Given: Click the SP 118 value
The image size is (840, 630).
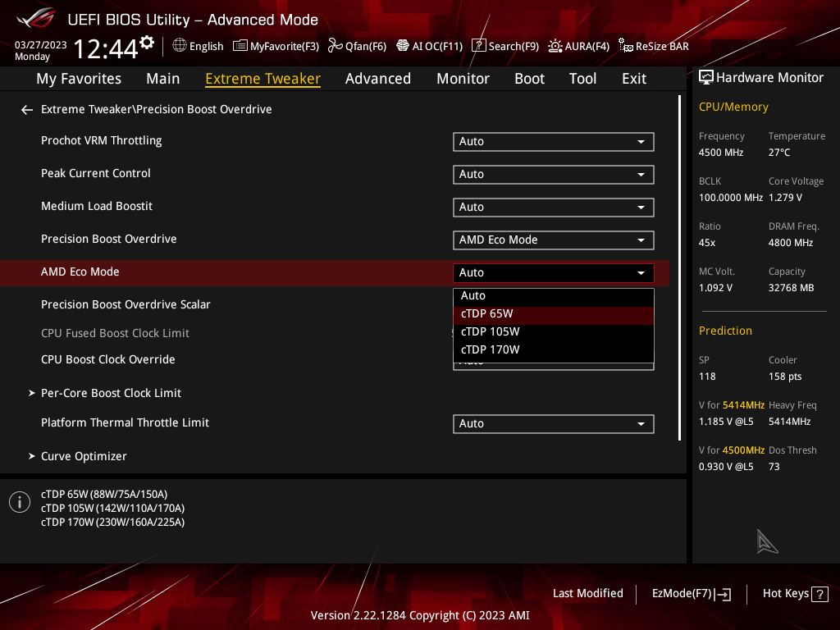Looking at the screenshot, I should click(x=707, y=377).
